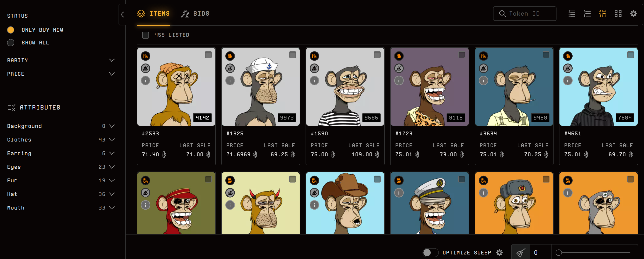Click Blur marketplace badge on ape #1325
Image resolution: width=644 pixels, height=259 pixels.
pyautogui.click(x=230, y=56)
